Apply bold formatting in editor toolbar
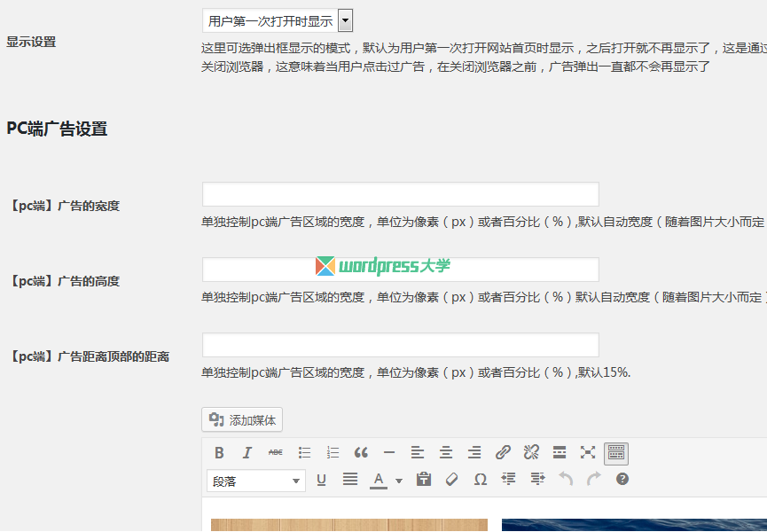The image size is (767, 532). coord(219,453)
